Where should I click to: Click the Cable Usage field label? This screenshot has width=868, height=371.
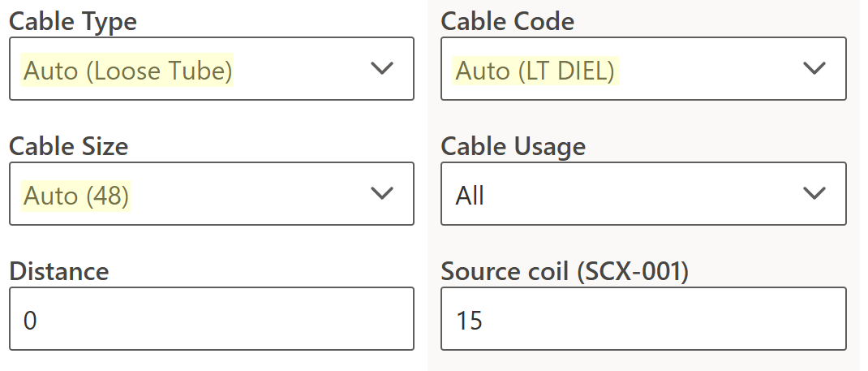[513, 146]
